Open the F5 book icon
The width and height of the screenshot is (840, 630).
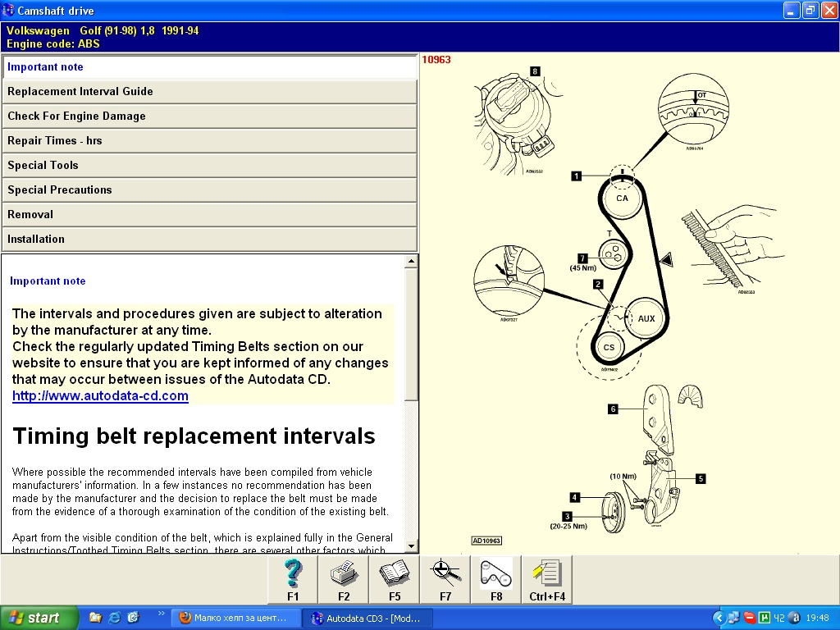[395, 579]
